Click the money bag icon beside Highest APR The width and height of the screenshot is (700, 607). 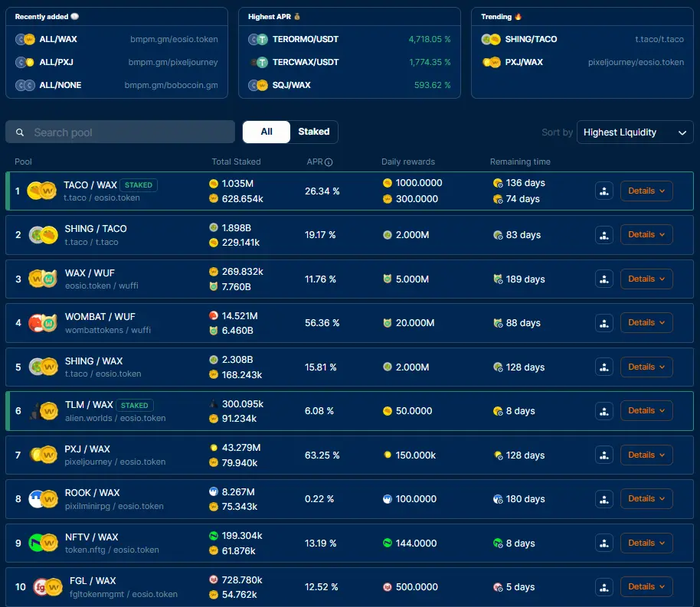(x=297, y=17)
